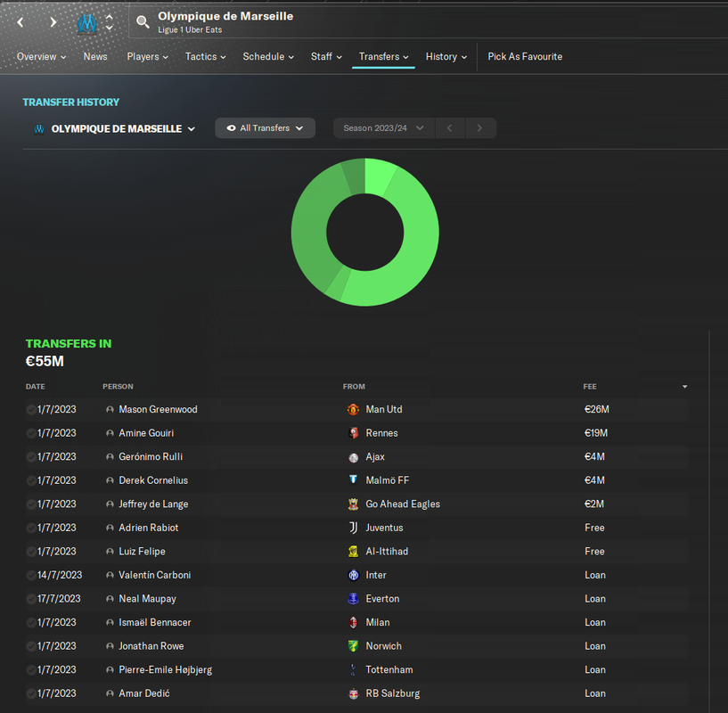Open the Olympique de Marseille club dropdown
Screen dimensions: 728x713
tap(115, 128)
